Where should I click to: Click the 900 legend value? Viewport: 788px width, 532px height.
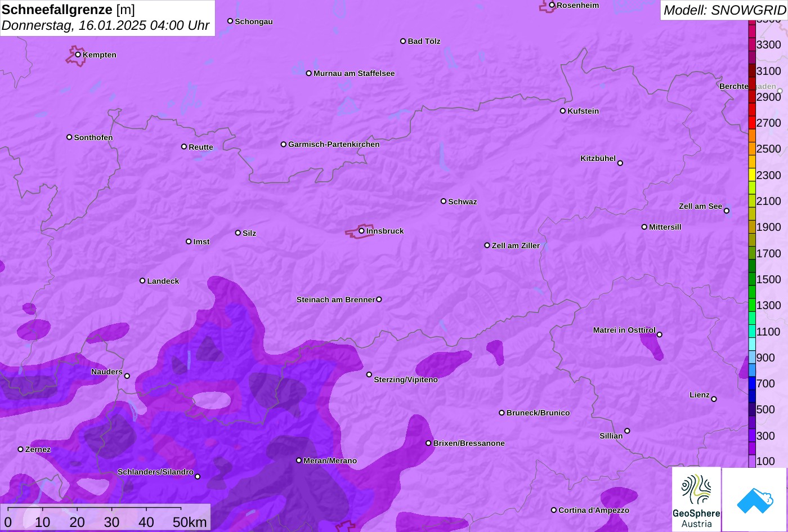(765, 357)
